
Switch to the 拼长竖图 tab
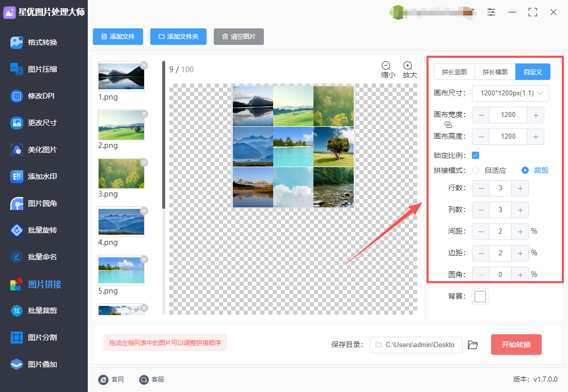click(x=454, y=72)
